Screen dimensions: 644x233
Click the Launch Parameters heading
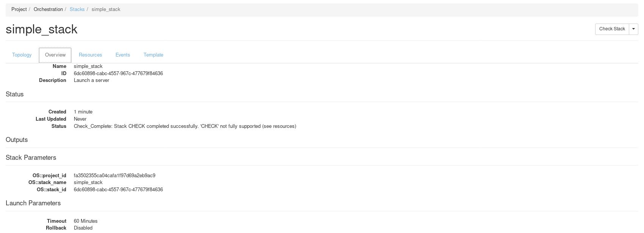33,203
